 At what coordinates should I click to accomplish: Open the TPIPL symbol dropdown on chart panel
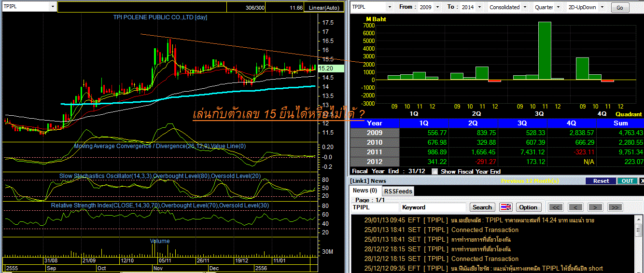pyautogui.click(x=52, y=7)
